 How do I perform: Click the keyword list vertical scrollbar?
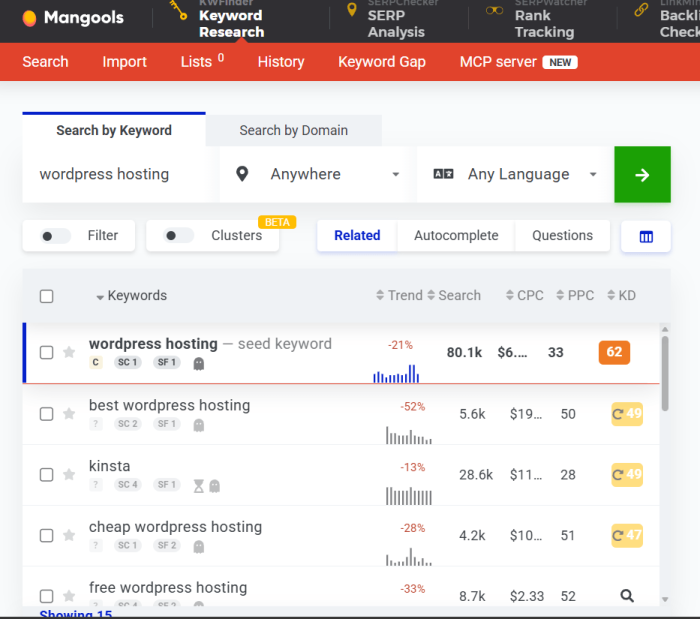(665, 374)
